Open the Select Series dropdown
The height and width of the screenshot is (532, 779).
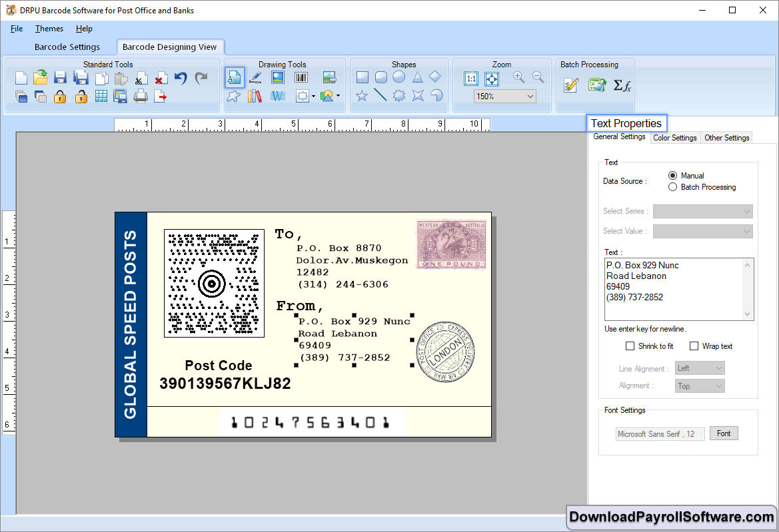click(702, 212)
